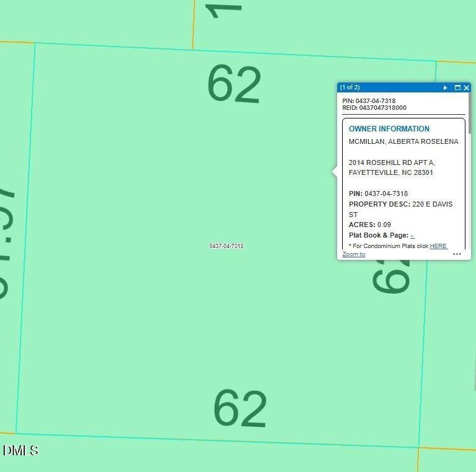This screenshot has height=472, width=476.
Task: Click the REID number in popup header
Action: coord(383,108)
